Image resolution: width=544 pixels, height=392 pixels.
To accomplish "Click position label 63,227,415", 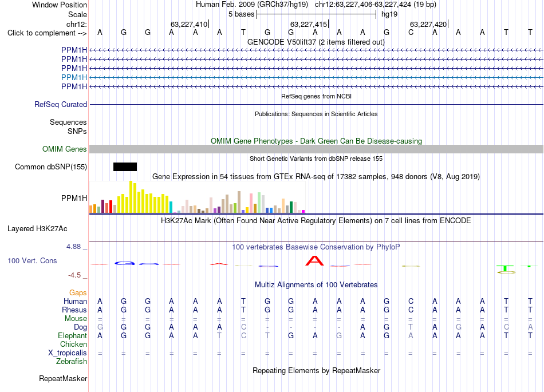I will point(309,24).
